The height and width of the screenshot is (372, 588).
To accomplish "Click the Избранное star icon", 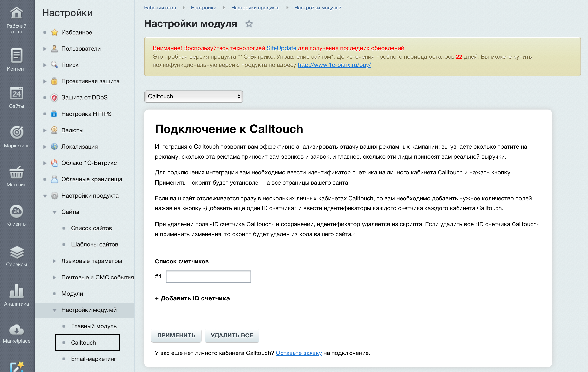I will [x=54, y=32].
